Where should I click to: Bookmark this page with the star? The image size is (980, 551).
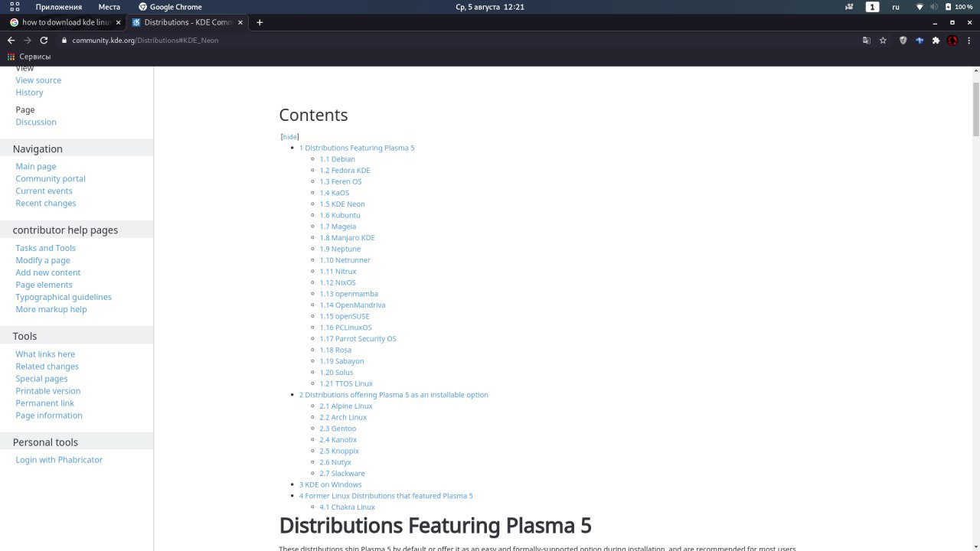point(883,41)
